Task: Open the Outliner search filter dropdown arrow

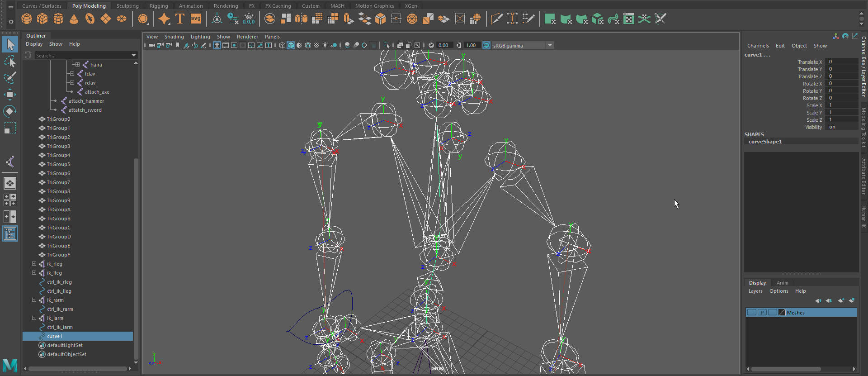Action: 134,55
